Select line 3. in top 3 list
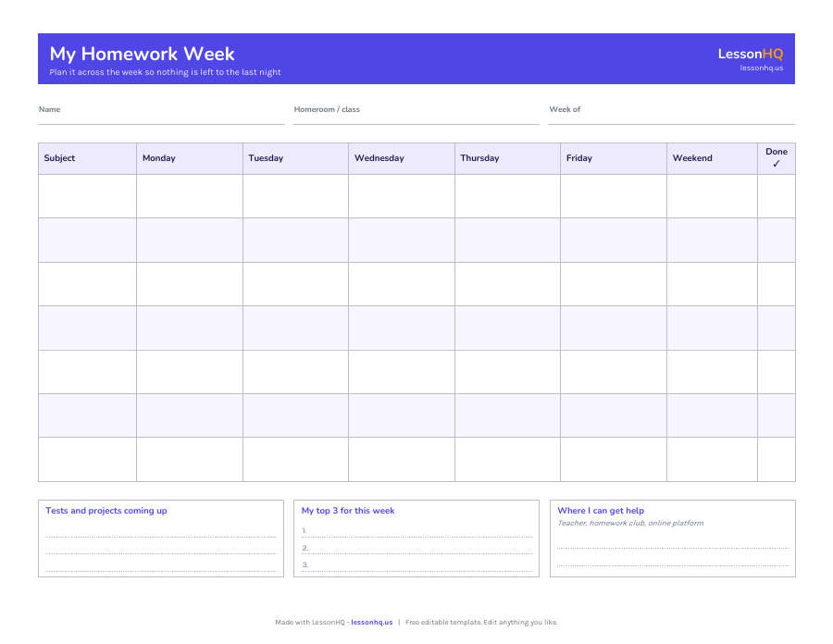 pyautogui.click(x=417, y=565)
